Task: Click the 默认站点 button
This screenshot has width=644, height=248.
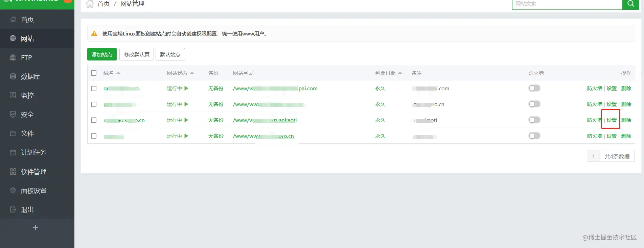Action: (170, 54)
